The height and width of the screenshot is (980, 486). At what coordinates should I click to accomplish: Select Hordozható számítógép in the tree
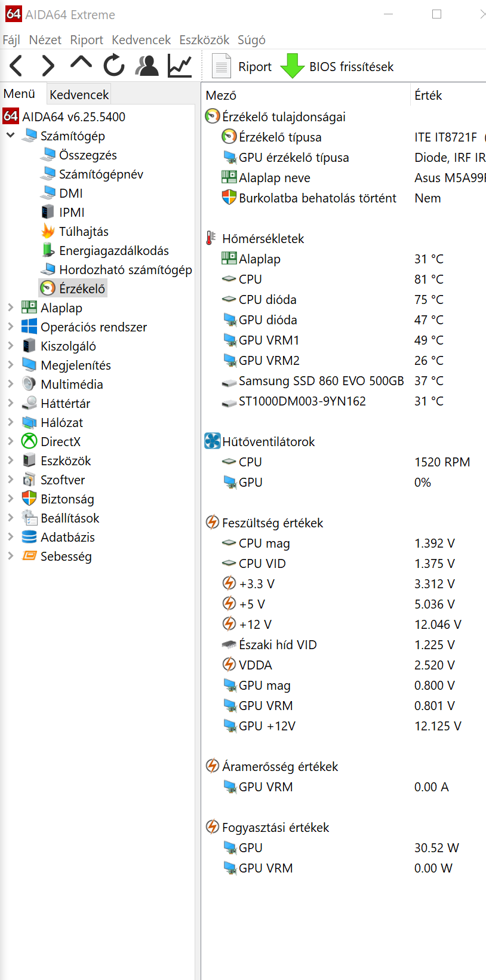(125, 269)
